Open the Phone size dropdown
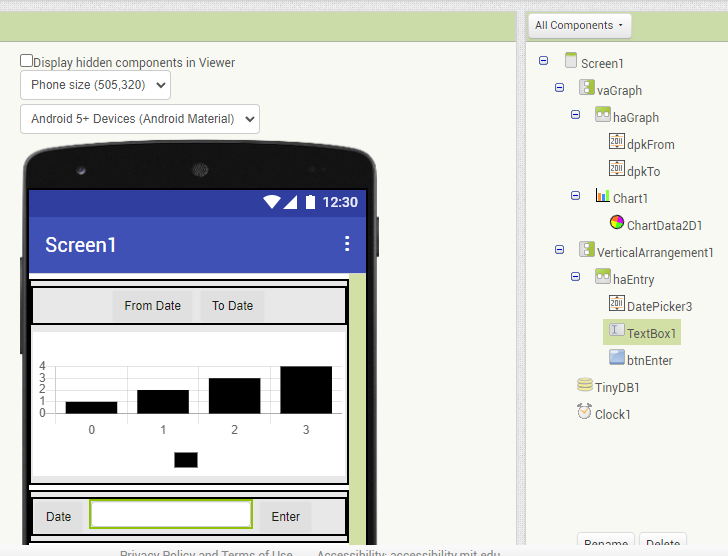Viewport: 728px width, 556px height. coord(95,85)
